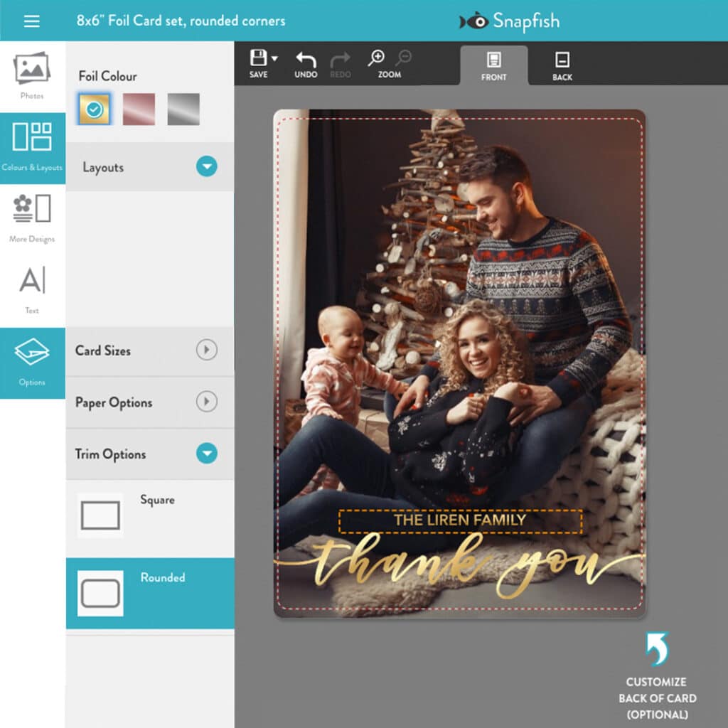
Task: Expand the Paper Options section
Action: pyautogui.click(x=206, y=402)
